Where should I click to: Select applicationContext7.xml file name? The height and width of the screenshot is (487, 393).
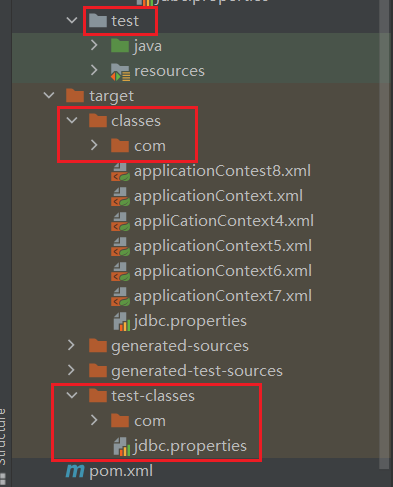223,296
